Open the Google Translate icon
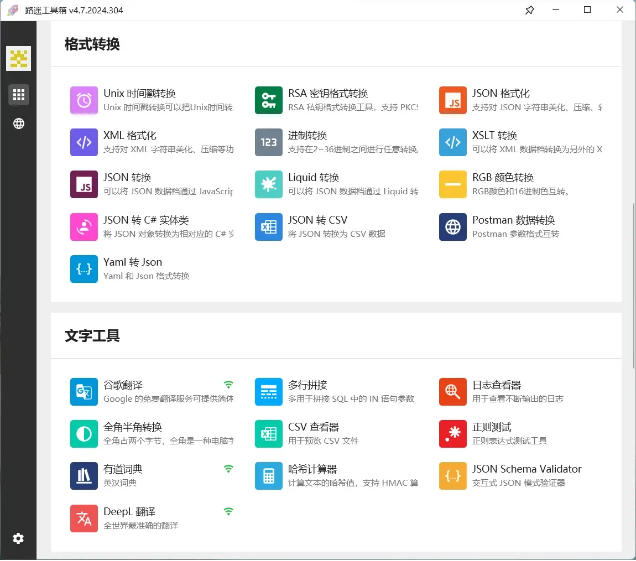This screenshot has height=561, width=636. click(84, 391)
